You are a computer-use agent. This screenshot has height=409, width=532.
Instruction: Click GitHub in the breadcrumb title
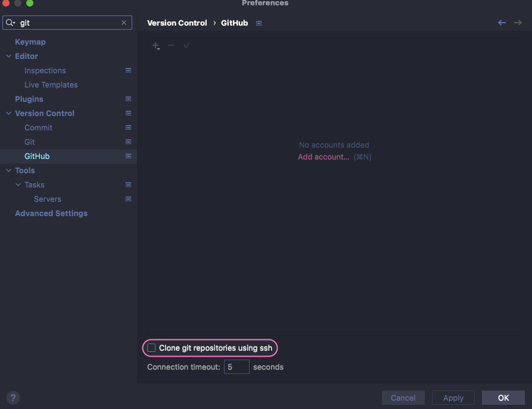click(x=235, y=23)
